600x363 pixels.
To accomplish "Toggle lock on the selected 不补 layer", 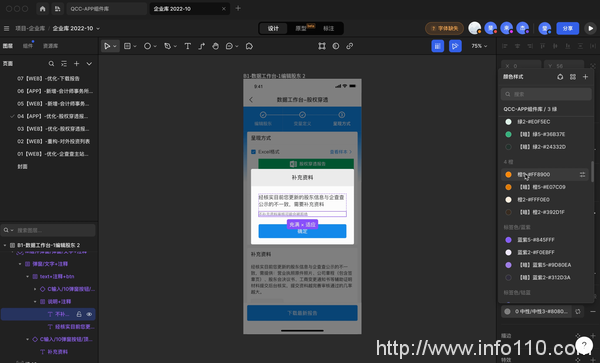I will tap(79, 314).
